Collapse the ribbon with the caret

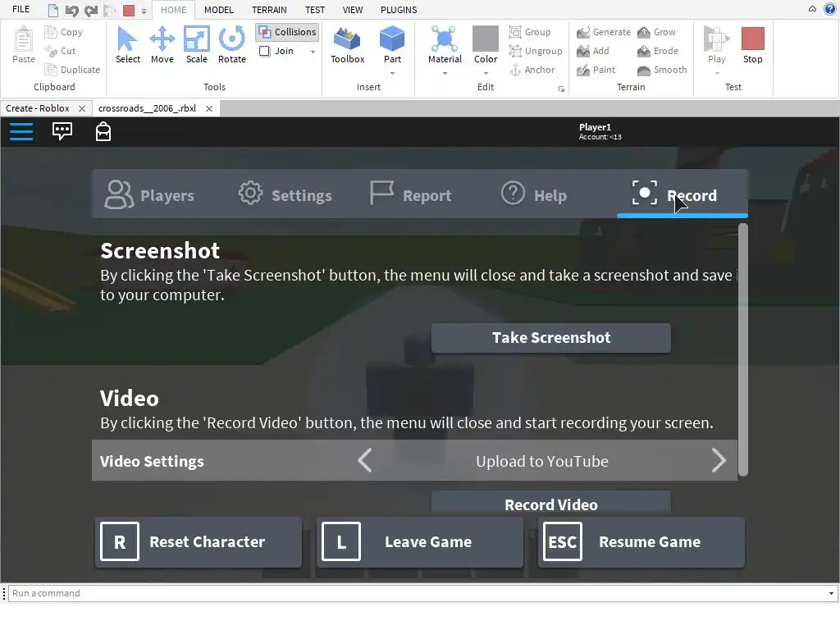tap(812, 9)
